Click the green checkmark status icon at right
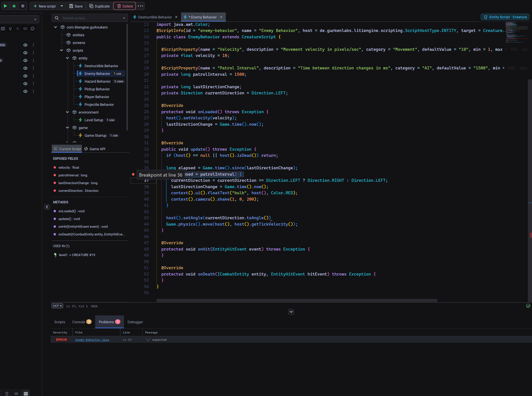532x396 pixels. (x=528, y=306)
